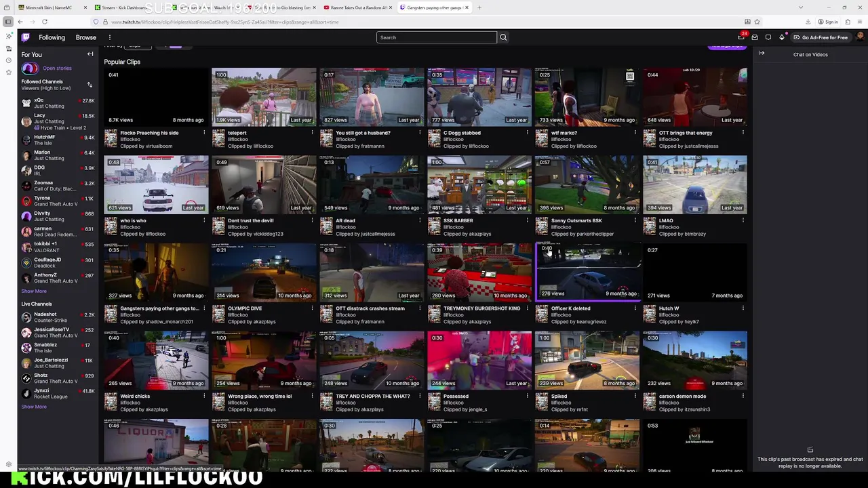Open the browser sidebar history icon
Screen dimensions: 868x488
click(x=8, y=60)
